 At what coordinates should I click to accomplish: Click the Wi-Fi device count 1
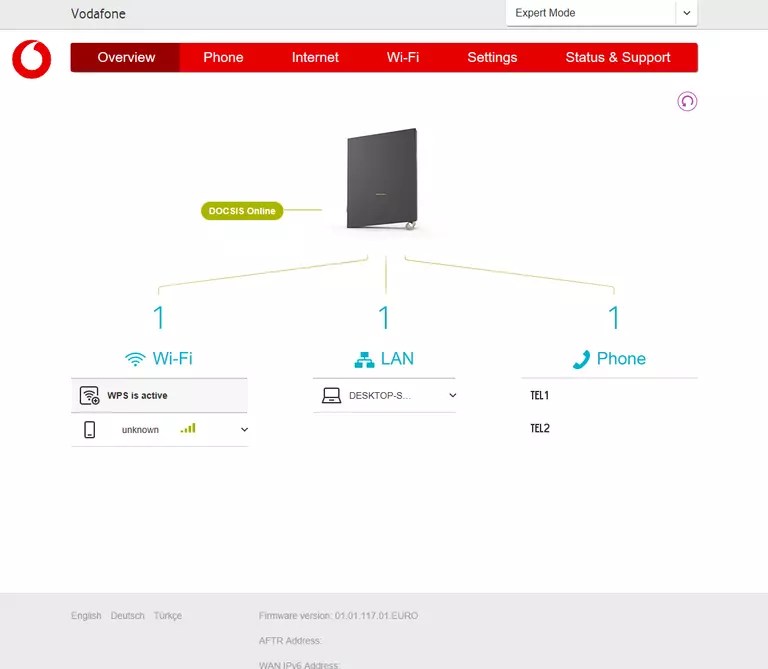158,317
